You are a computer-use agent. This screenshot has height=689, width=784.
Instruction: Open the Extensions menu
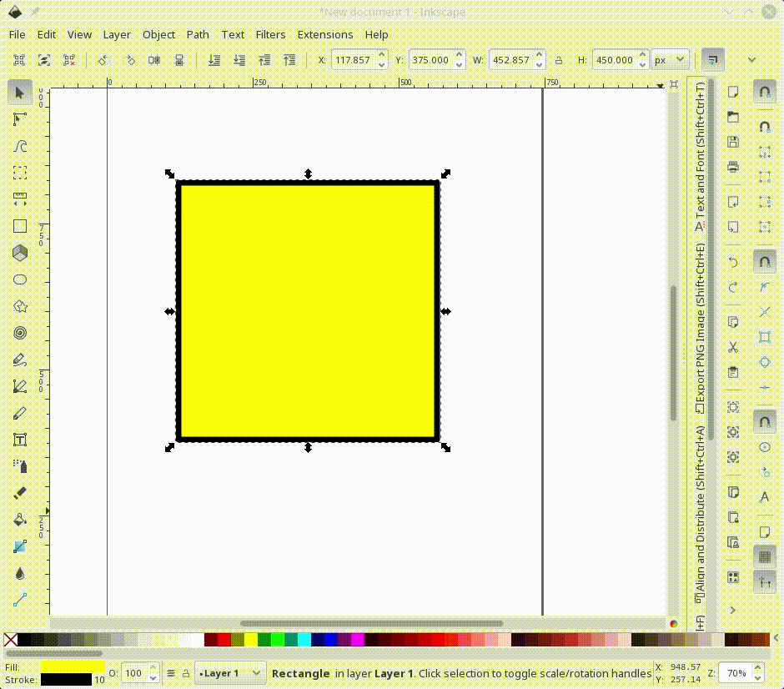click(325, 34)
